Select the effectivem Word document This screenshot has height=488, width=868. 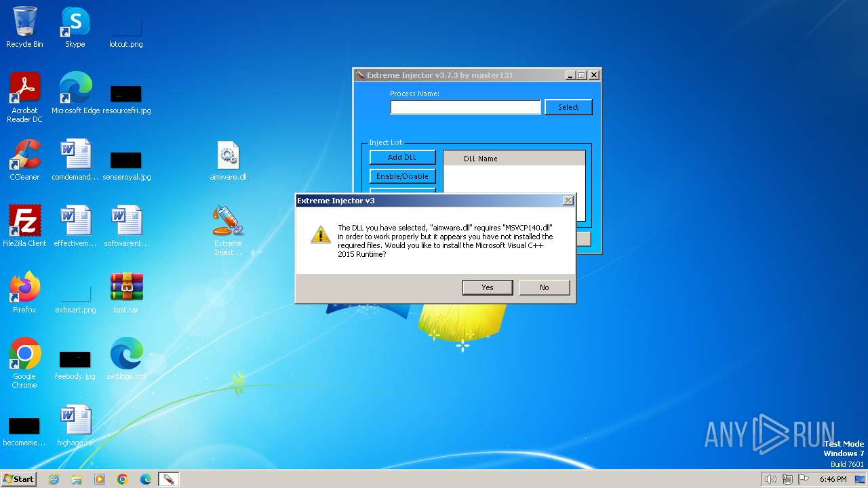[x=75, y=226]
